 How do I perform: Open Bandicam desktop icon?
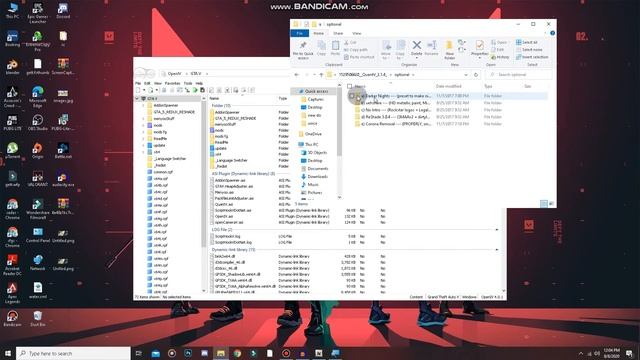click(12, 318)
